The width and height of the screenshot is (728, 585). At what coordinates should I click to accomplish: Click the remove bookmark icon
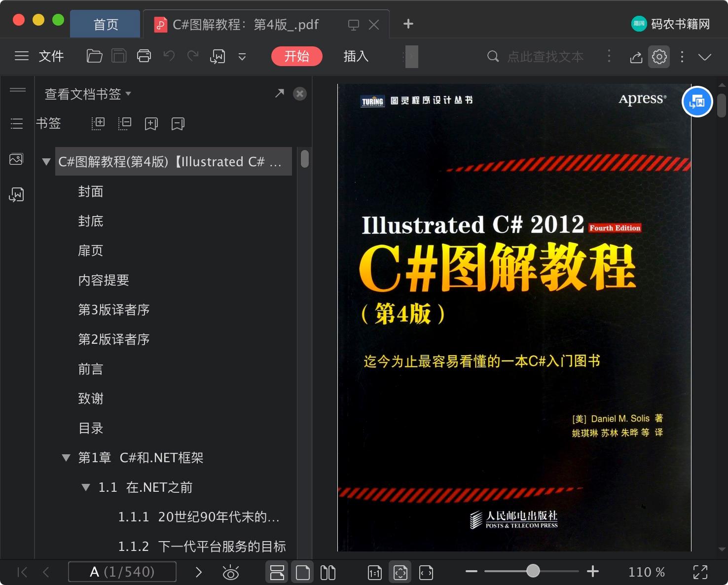(x=178, y=123)
